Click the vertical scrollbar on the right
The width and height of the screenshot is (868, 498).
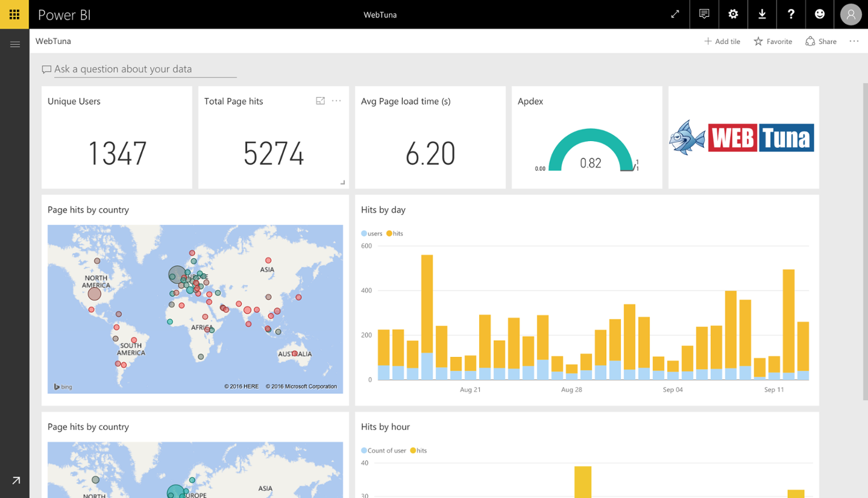pos(865,241)
